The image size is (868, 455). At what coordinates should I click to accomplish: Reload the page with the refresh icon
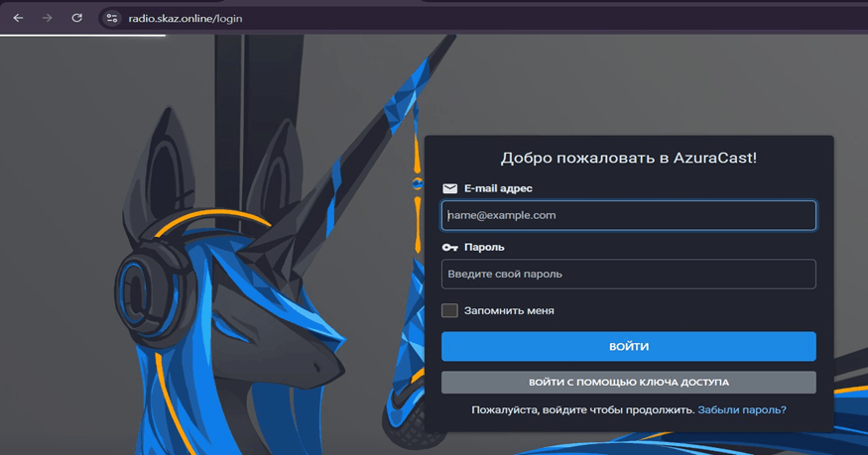tap(77, 18)
